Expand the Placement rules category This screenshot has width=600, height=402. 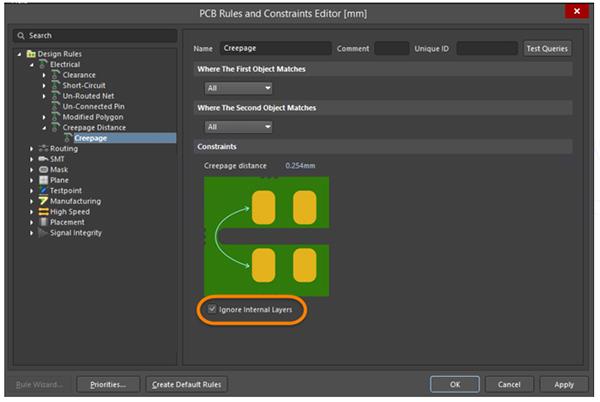[x=32, y=222]
